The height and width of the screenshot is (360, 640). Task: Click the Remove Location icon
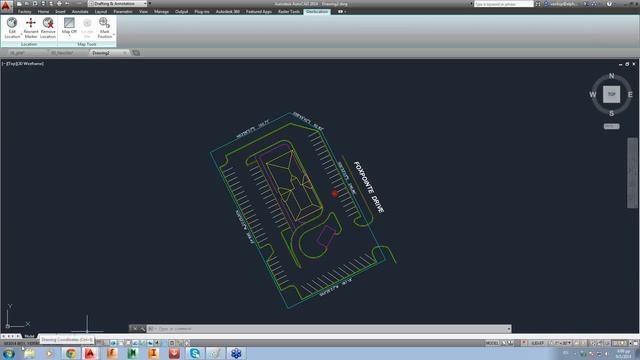[x=48, y=23]
